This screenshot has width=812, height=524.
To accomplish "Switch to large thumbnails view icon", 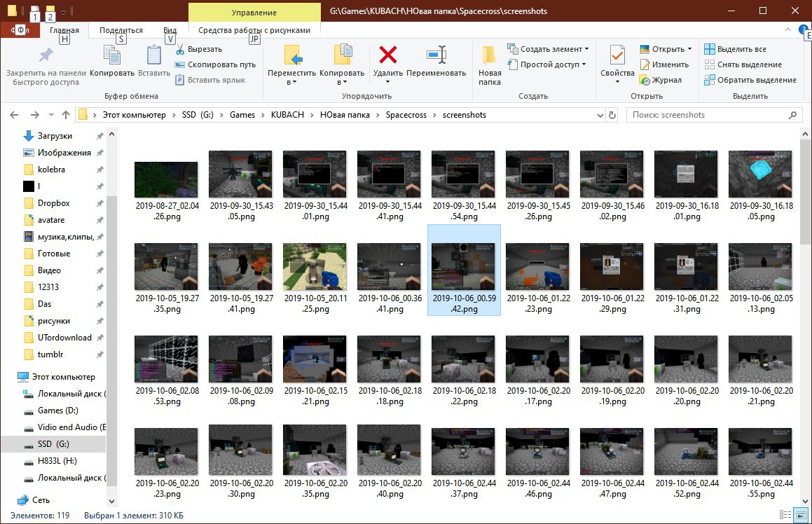I will 801,515.
